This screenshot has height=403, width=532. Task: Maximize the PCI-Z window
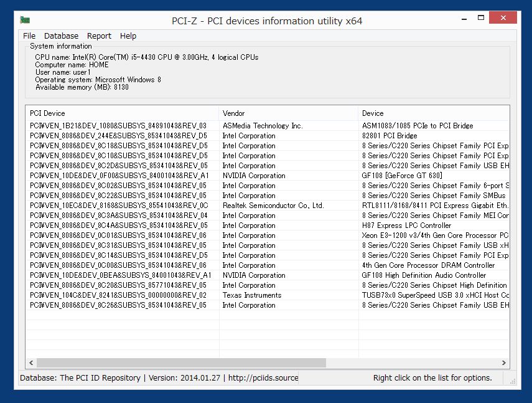[481, 17]
